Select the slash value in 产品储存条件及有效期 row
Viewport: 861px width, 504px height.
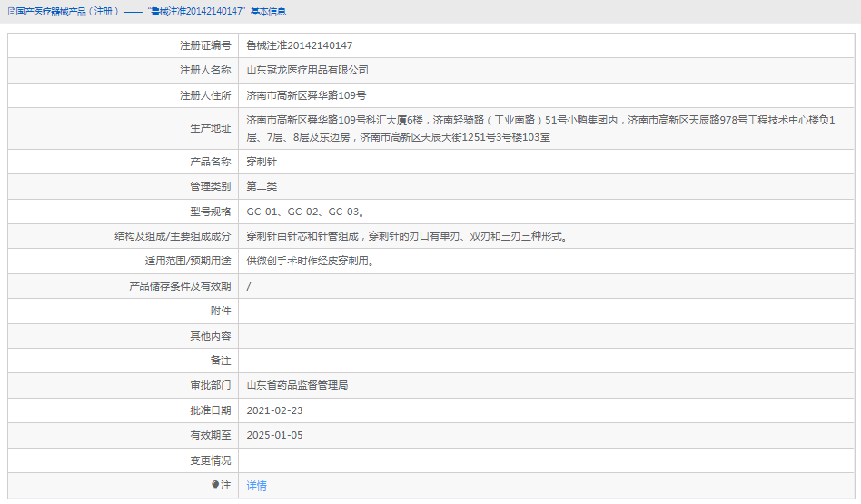pyautogui.click(x=249, y=287)
